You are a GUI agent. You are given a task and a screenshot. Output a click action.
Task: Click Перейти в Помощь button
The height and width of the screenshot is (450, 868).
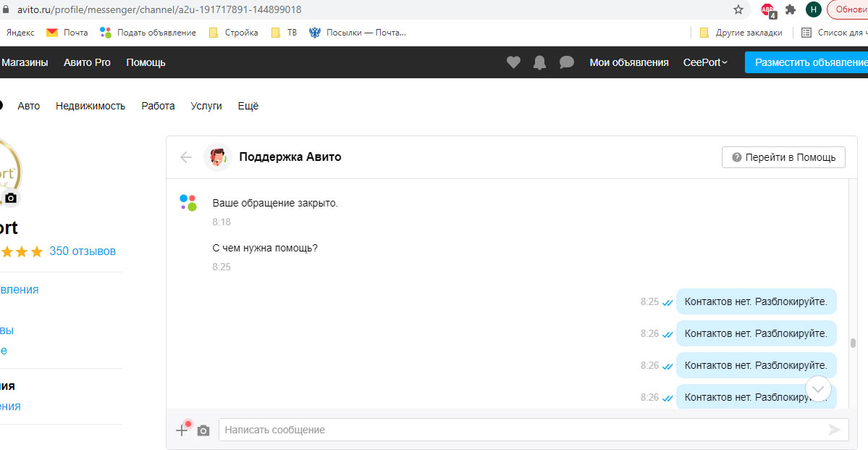coord(783,157)
